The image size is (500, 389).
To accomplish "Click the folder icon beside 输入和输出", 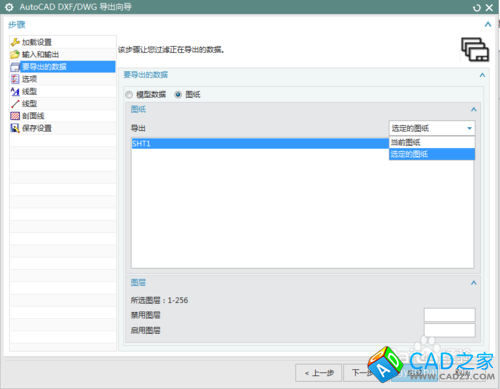I will [x=15, y=54].
